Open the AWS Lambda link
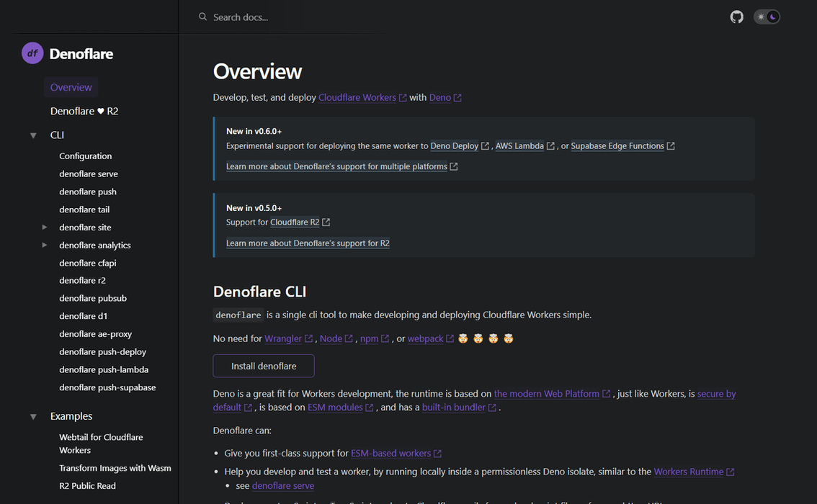Viewport: 817px width, 504px height. 519,145
